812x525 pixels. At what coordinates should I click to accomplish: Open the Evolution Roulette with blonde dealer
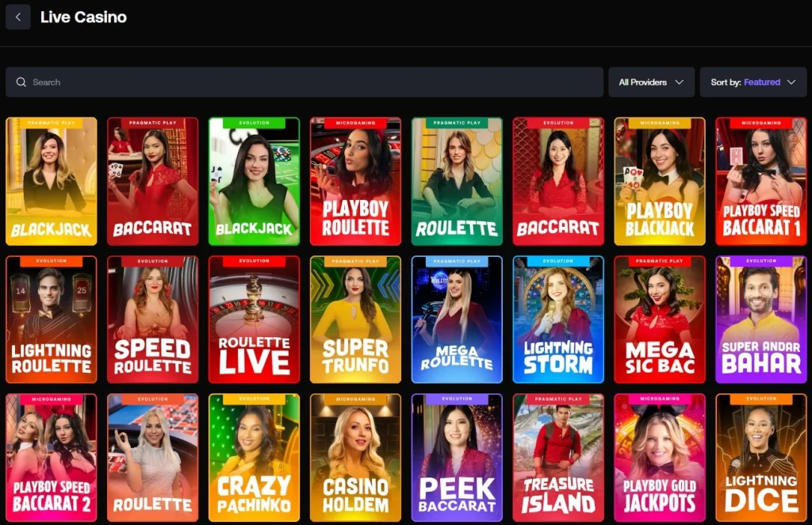(x=153, y=458)
